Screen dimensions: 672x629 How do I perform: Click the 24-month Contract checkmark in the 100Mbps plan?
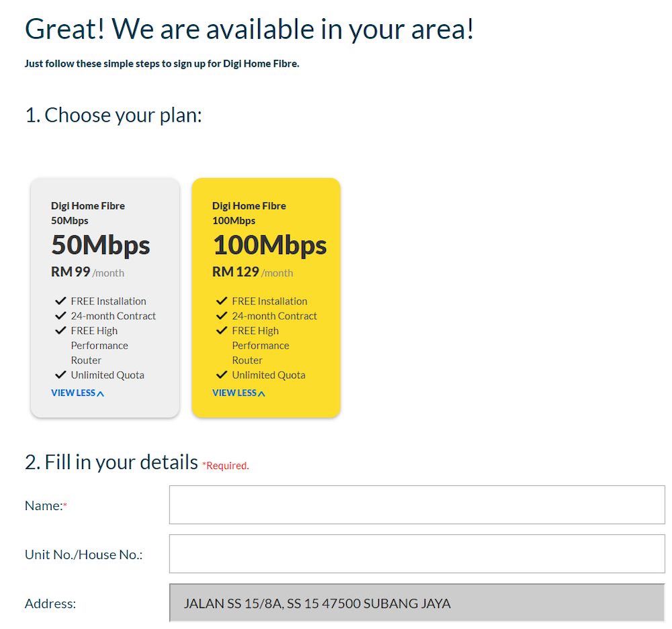(x=222, y=316)
